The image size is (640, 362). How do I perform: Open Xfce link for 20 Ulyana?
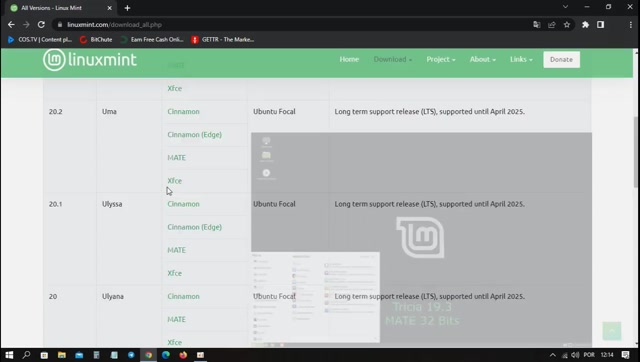[x=175, y=342]
